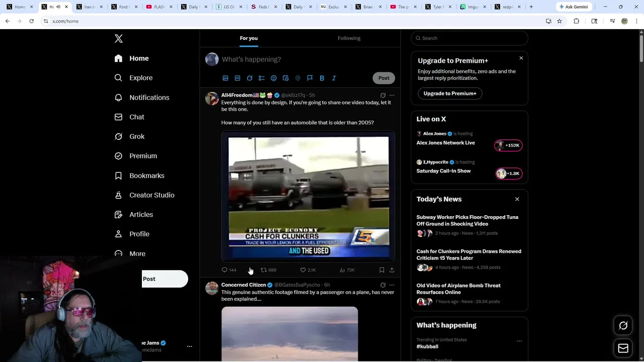Viewport: 644px width, 362px height.
Task: Open Bookmarks in the sidebar
Action: click(139, 175)
